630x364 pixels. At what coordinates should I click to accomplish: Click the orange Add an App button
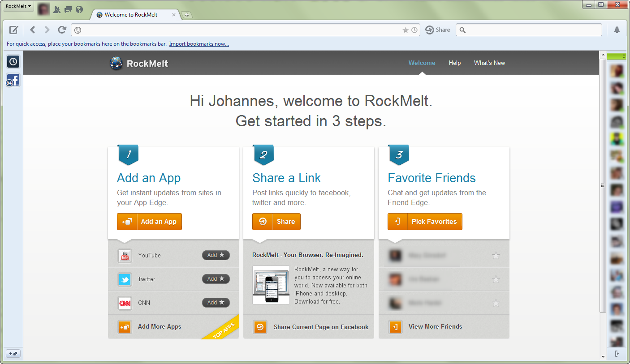tap(149, 222)
